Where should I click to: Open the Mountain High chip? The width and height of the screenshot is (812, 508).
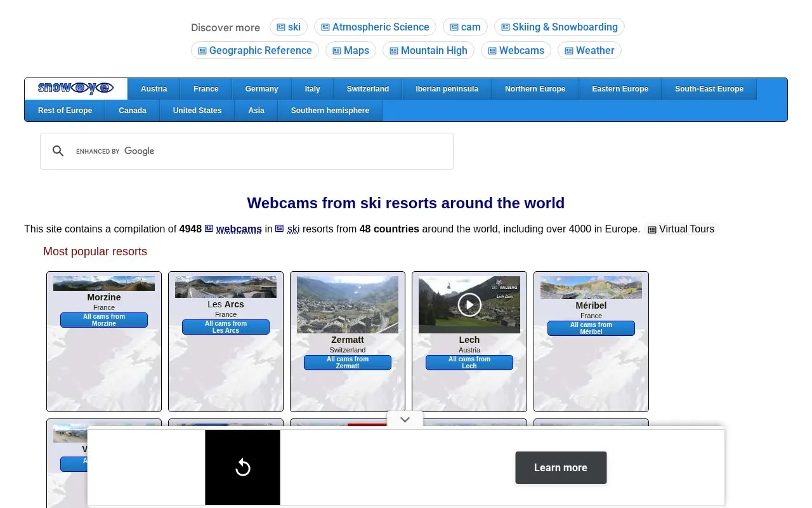[x=428, y=50]
